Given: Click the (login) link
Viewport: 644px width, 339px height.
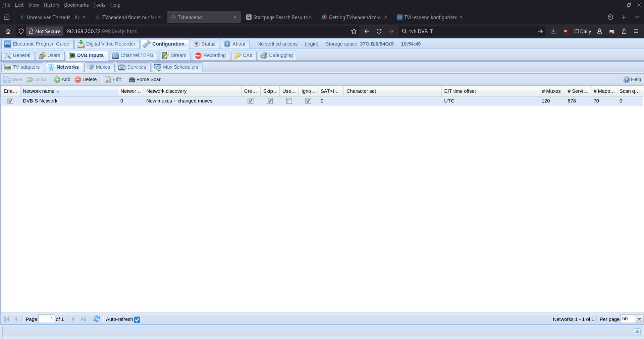Looking at the screenshot, I should point(311,44).
